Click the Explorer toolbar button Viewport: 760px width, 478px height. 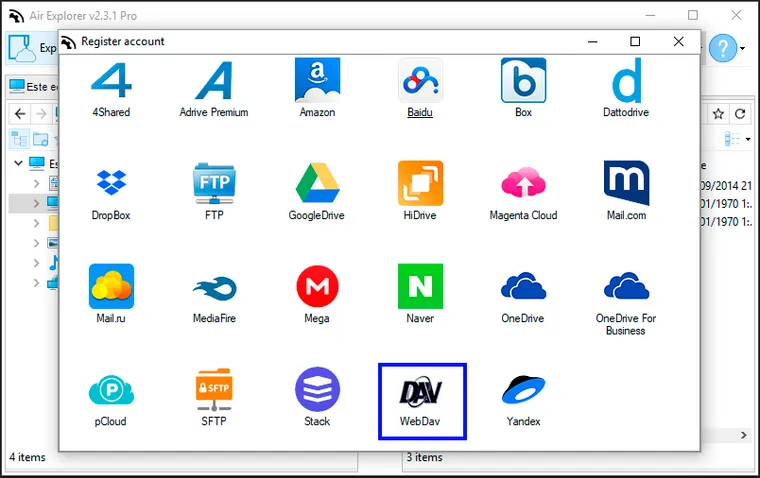(32, 48)
